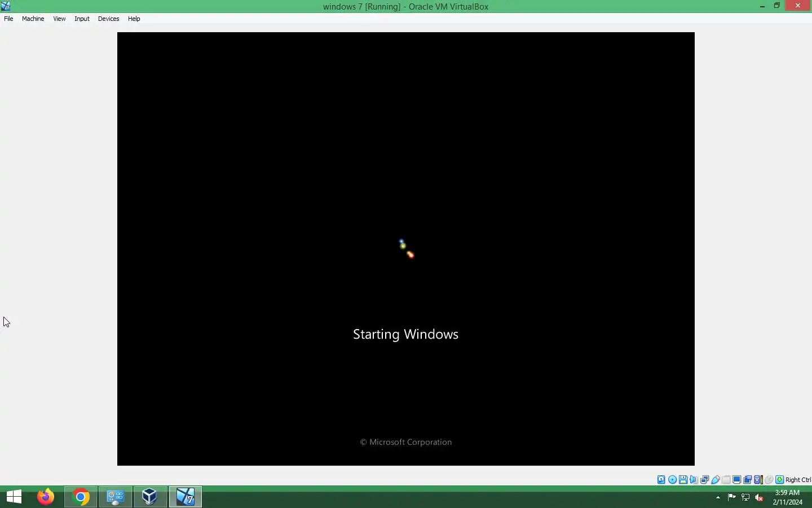812x508 pixels.
Task: Open Google Chrome from the taskbar
Action: coord(81,497)
